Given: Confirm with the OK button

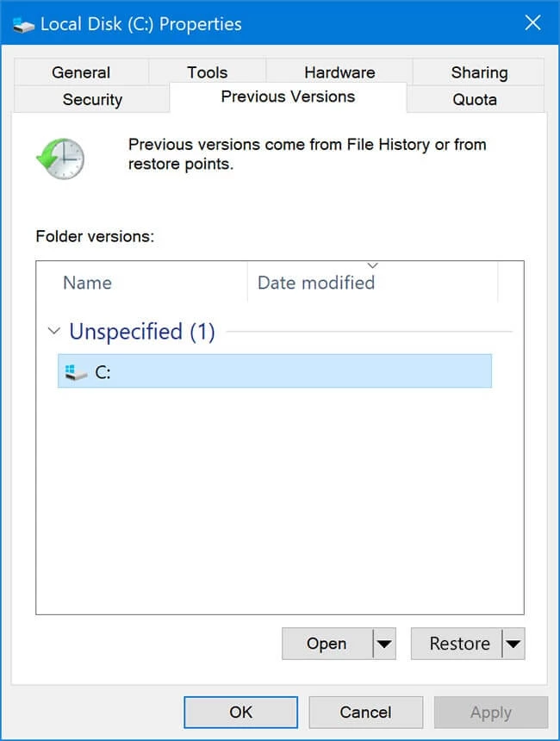Looking at the screenshot, I should point(241,712).
